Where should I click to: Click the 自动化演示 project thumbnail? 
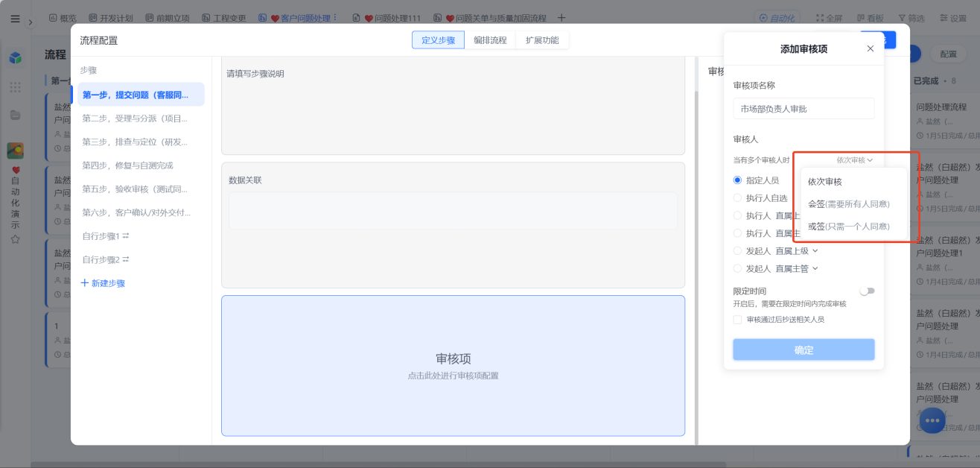15,151
